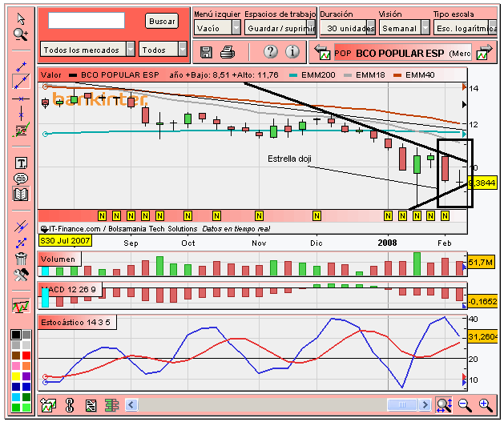Click the search text input field
Viewport: 504px width, 422px height.
coord(87,20)
